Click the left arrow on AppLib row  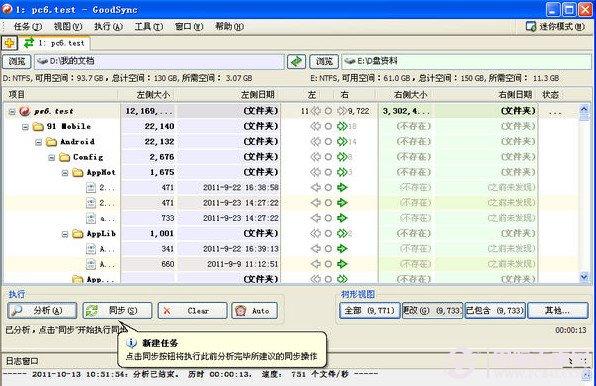pos(315,234)
